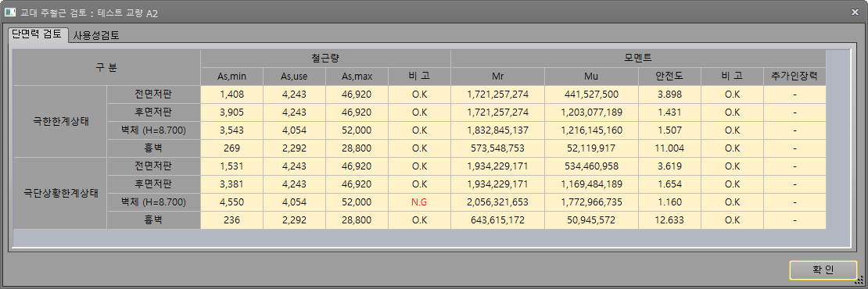Screen dimensions: 868x289
Task: Select Mr value 643,615,172
Action: (497, 220)
